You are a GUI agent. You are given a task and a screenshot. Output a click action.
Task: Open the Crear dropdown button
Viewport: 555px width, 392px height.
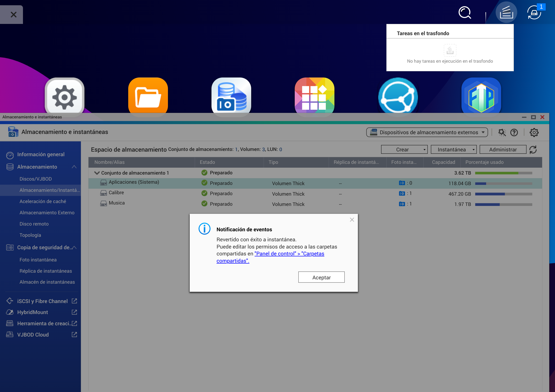404,149
